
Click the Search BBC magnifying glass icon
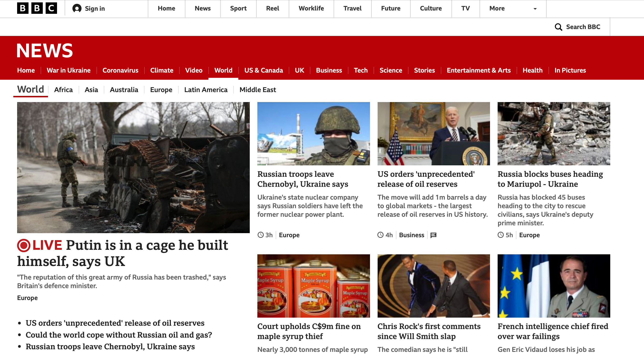558,27
